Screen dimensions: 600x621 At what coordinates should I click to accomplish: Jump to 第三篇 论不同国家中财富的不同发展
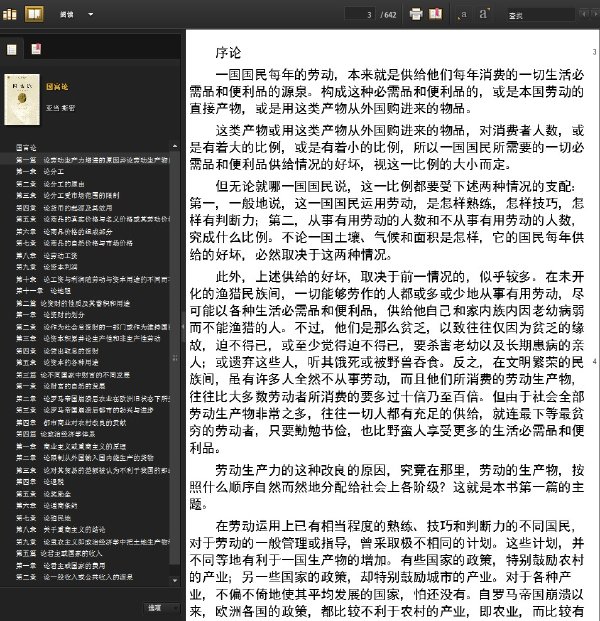(73, 375)
